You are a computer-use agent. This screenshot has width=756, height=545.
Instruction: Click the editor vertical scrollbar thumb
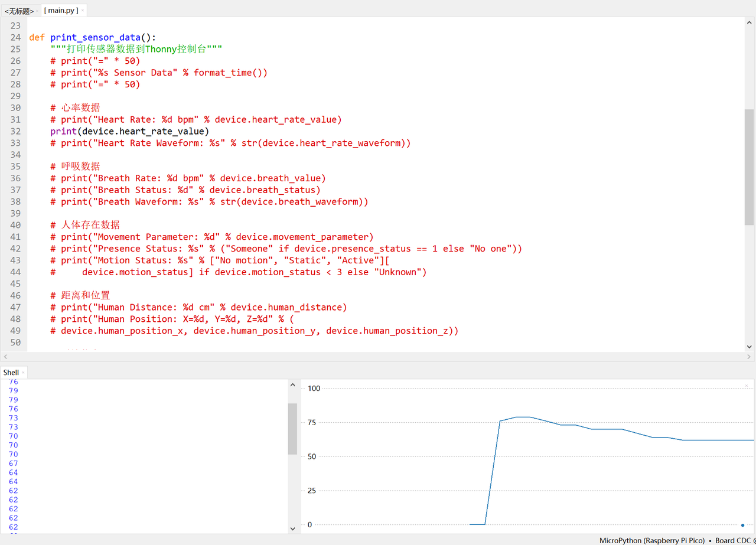[x=749, y=167]
